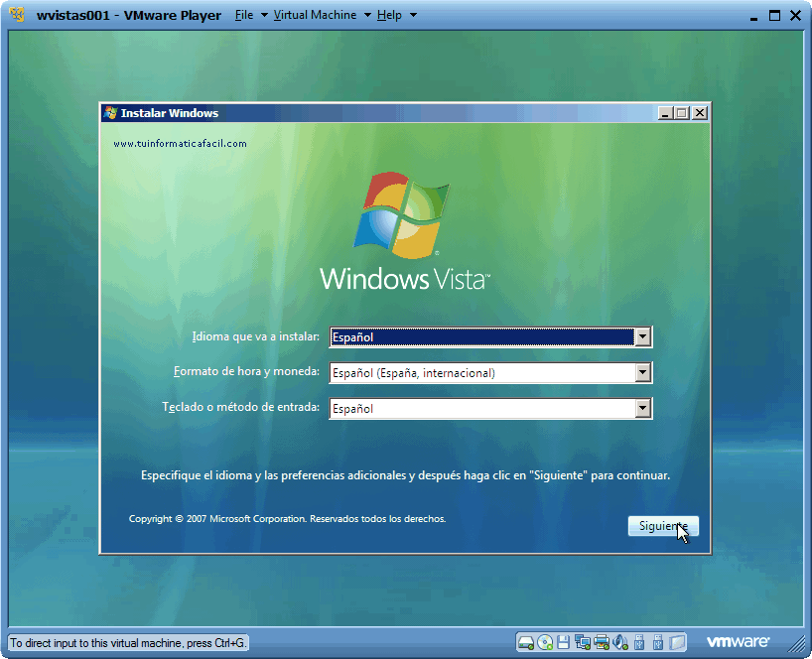Screen dimensions: 812x659
Task: Open the 'Idioma que va a instalar' dropdown arrow
Action: tap(642, 337)
